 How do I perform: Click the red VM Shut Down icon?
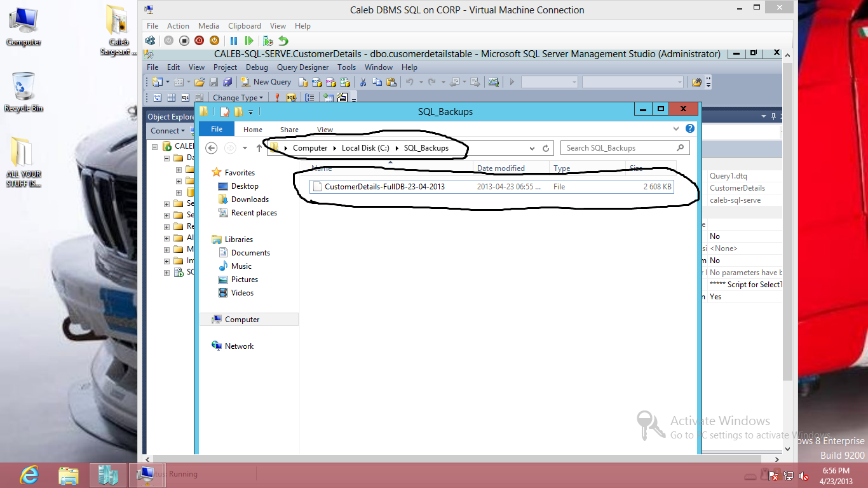tap(199, 41)
